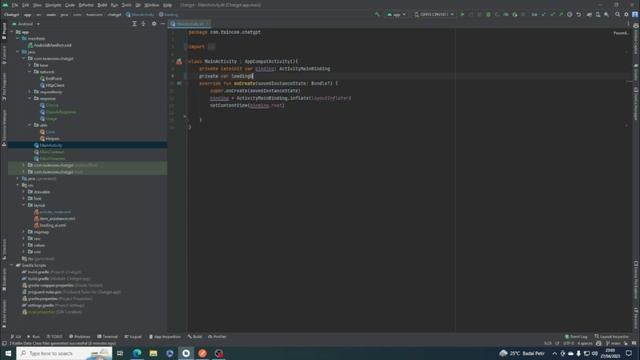
Task: Open the Event Log panel
Action: [x=576, y=337]
